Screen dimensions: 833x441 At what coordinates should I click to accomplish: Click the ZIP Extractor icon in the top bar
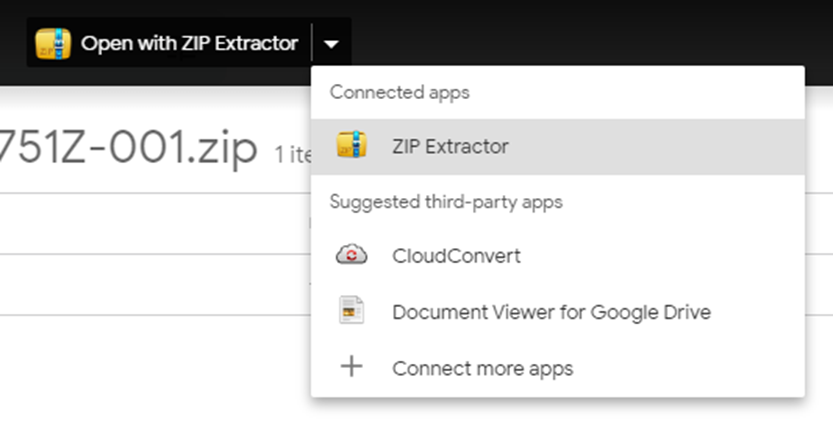tap(53, 44)
